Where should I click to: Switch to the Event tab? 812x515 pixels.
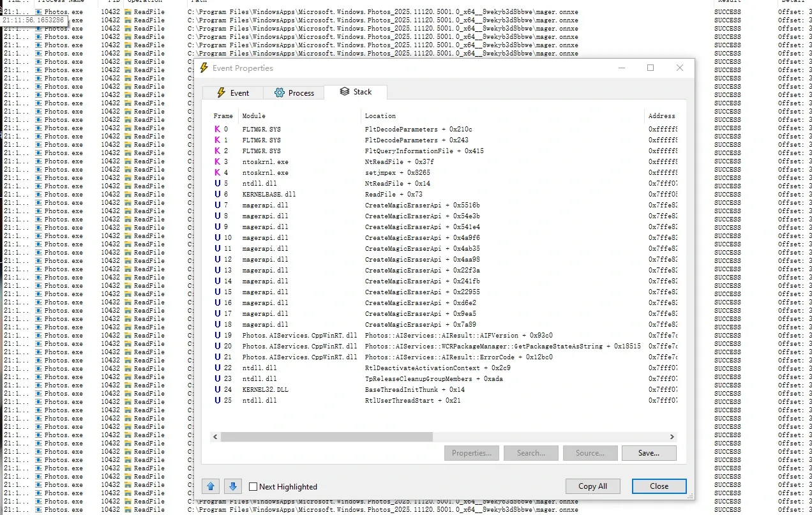coord(232,93)
